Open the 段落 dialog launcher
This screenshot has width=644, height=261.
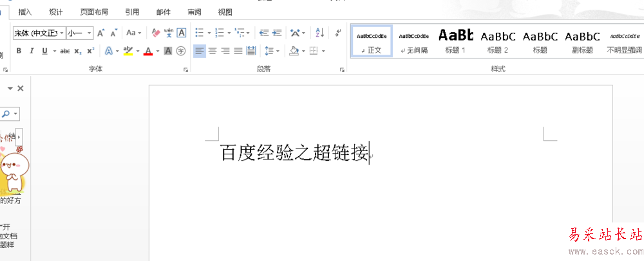(342, 70)
